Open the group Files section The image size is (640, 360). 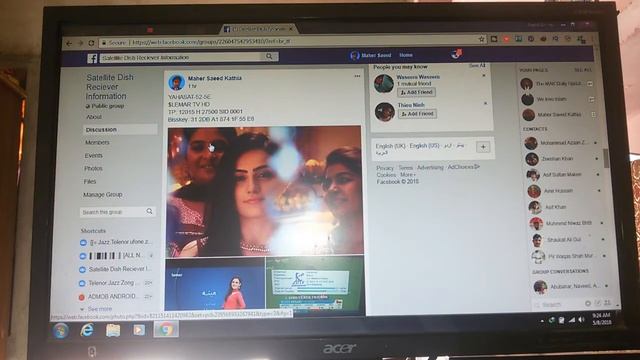pyautogui.click(x=90, y=181)
